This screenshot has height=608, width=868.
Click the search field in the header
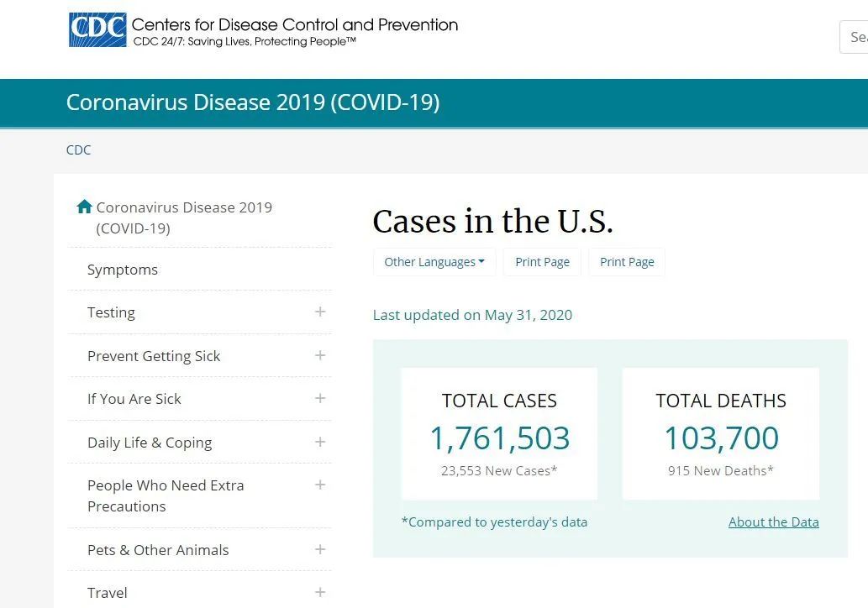pyautogui.click(x=855, y=37)
